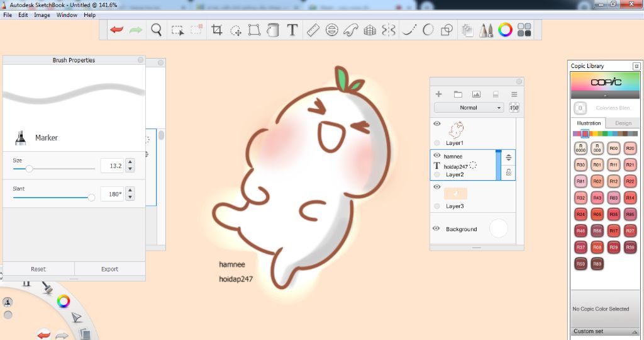Select the Steady Stroke tool

409,30
